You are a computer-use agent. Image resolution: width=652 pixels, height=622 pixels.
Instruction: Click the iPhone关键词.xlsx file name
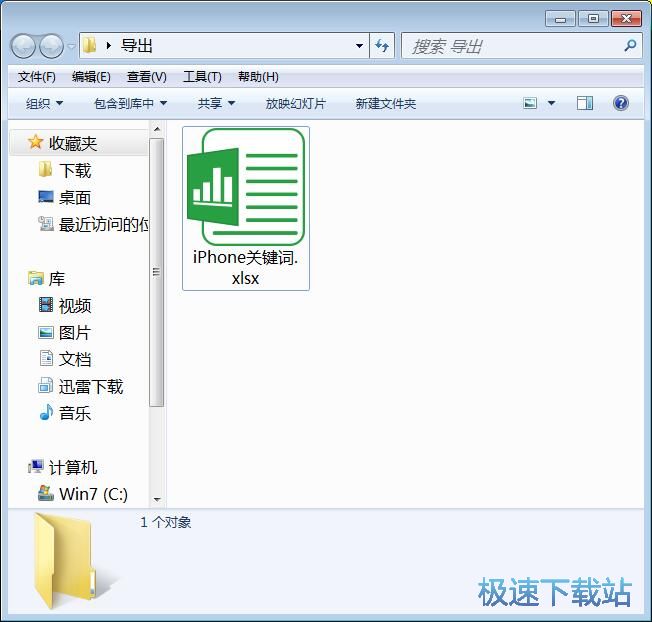(x=245, y=268)
